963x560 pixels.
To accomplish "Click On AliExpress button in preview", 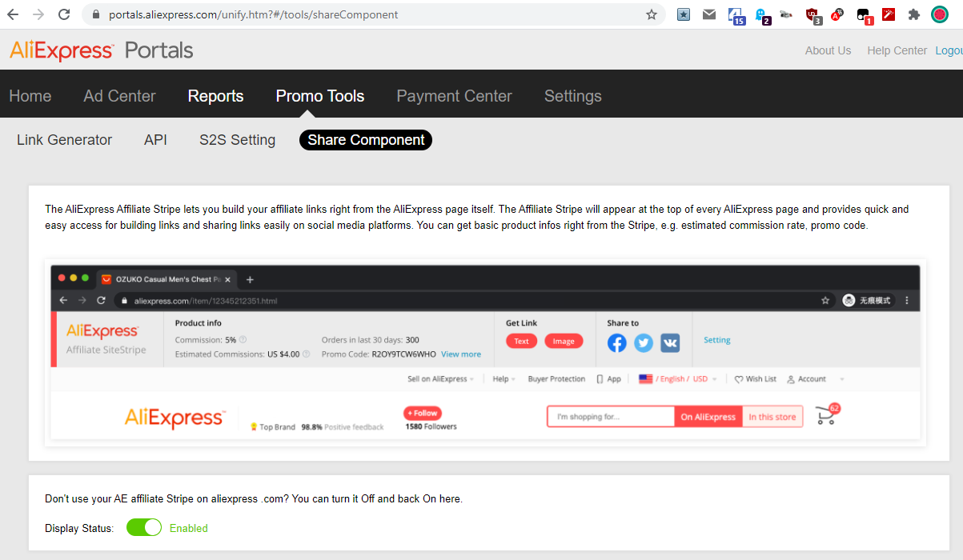I will pyautogui.click(x=708, y=417).
